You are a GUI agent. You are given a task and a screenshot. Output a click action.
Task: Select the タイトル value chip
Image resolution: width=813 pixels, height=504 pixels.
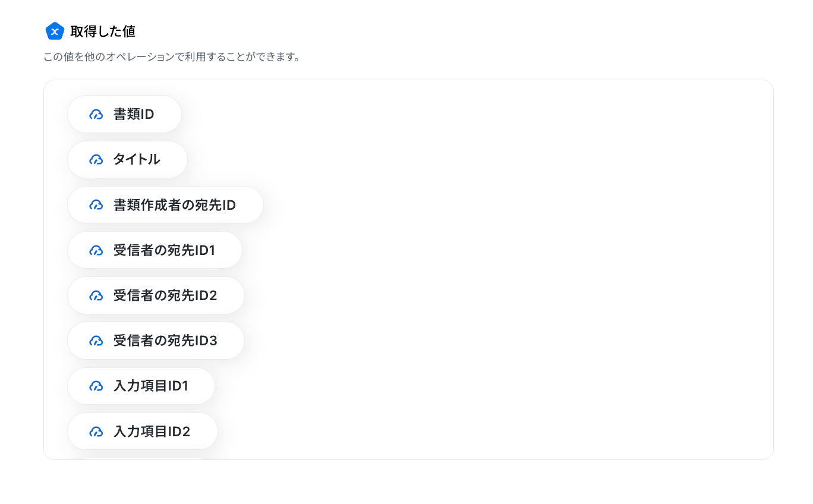[127, 159]
